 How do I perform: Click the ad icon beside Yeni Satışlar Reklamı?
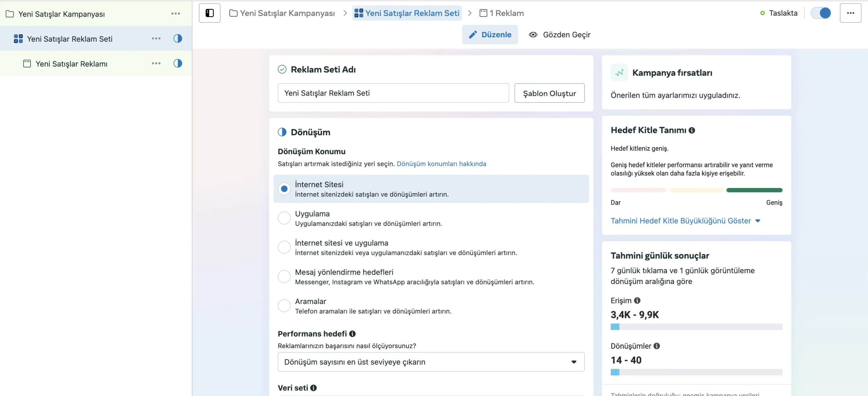(27, 63)
